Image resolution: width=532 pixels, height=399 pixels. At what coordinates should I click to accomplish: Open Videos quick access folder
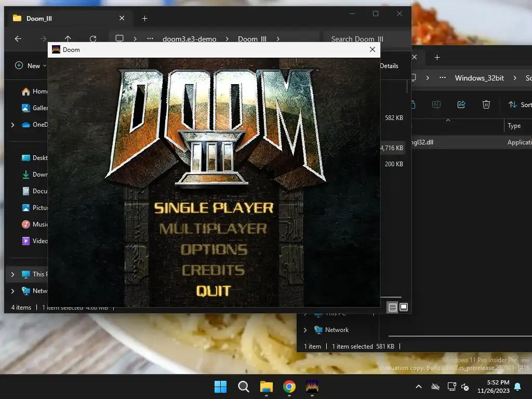[x=34, y=241]
